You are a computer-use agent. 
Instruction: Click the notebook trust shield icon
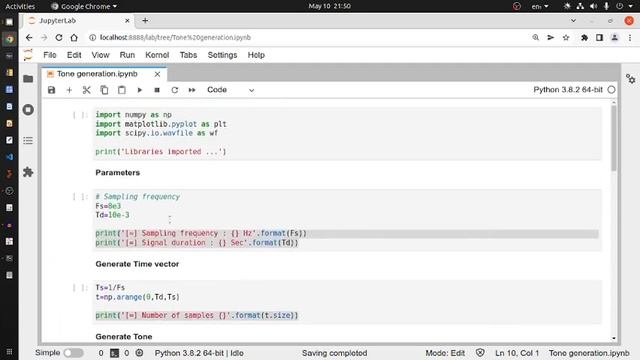tap(480, 353)
